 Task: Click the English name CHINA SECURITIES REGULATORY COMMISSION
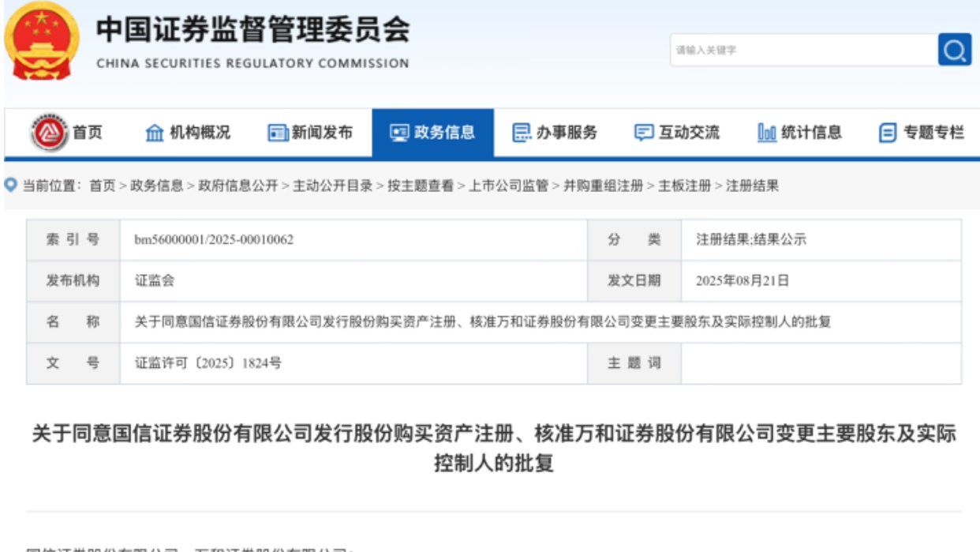252,64
